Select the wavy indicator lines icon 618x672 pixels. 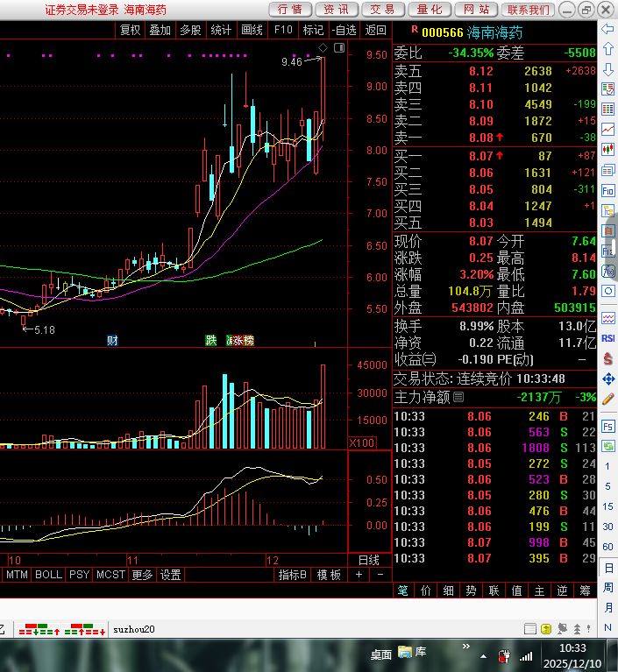coord(607,318)
